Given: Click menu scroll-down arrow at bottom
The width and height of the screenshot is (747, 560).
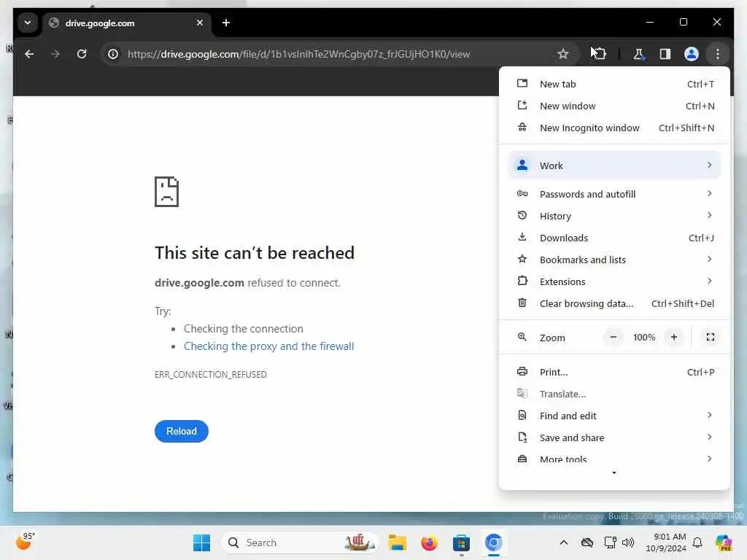Looking at the screenshot, I should (614, 472).
